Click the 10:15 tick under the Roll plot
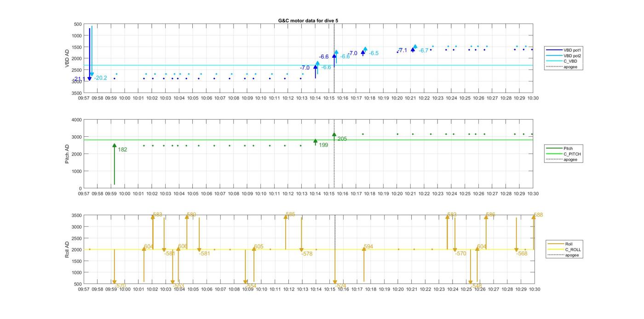The width and height of the screenshot is (644, 319). click(x=329, y=289)
